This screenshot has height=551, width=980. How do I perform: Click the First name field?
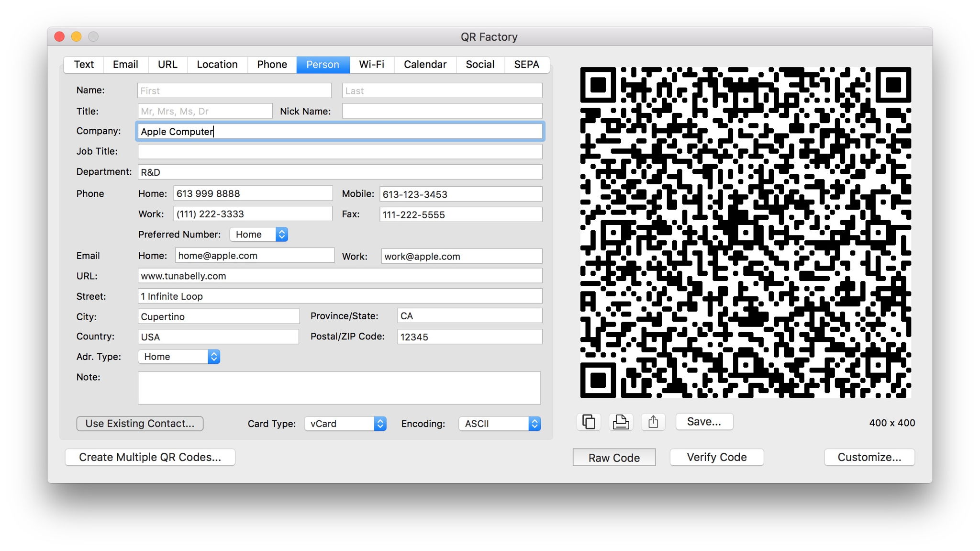234,90
